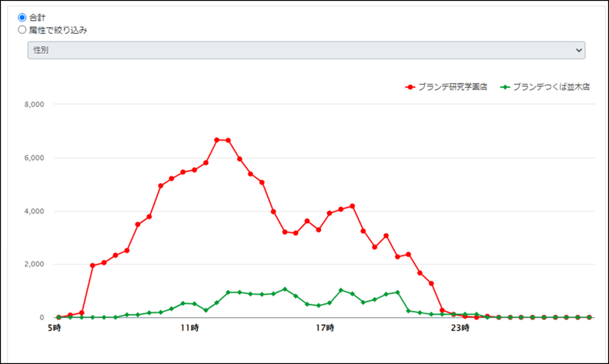
Task: Toggle the ブランデ研究学園店 legend entry
Action: coord(446,87)
